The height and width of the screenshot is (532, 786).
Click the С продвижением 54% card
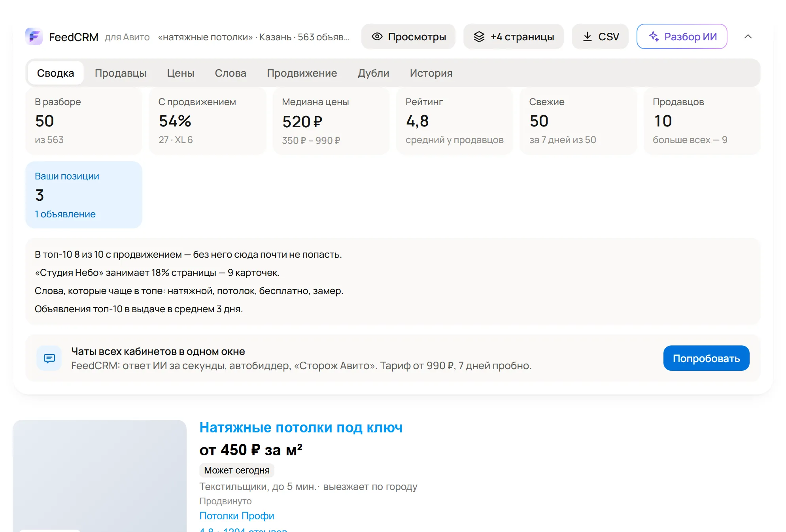tap(208, 121)
